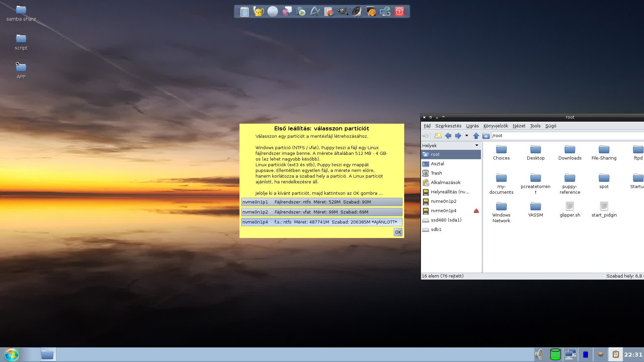Select root in the places sidebar
The height and width of the screenshot is (362, 644).
pyautogui.click(x=451, y=155)
